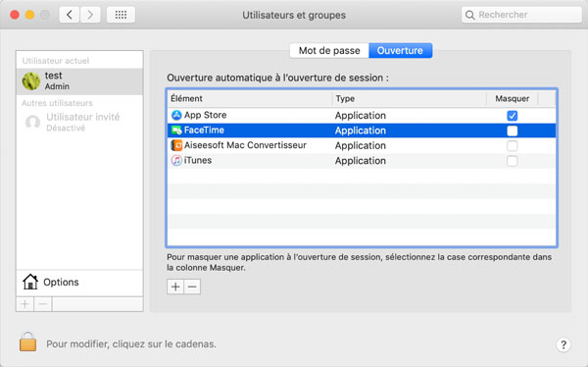Select Aiseesoft Mac Convertisseur row name
The image size is (588, 367).
[x=245, y=145]
